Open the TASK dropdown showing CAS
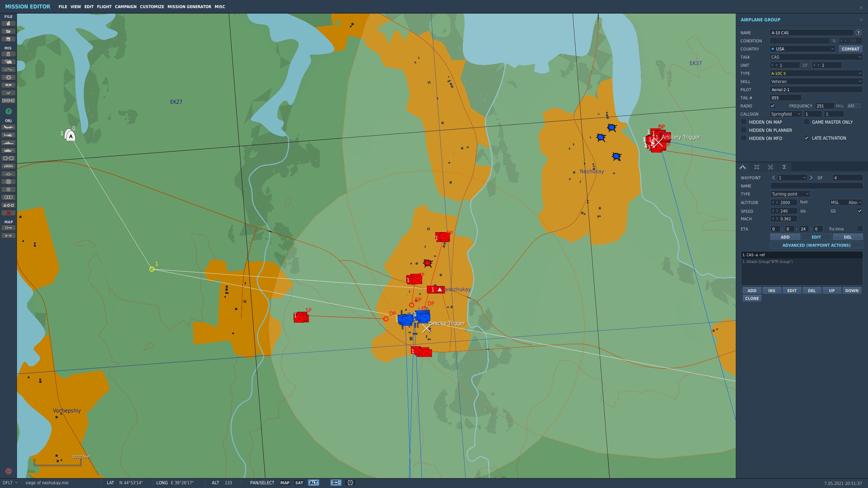The image size is (868, 488). point(816,57)
